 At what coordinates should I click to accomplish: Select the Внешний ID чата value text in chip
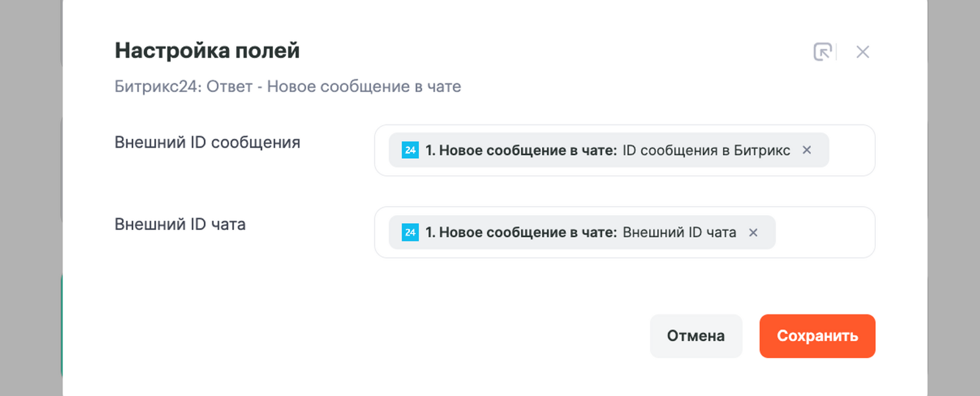pyautogui.click(x=679, y=232)
